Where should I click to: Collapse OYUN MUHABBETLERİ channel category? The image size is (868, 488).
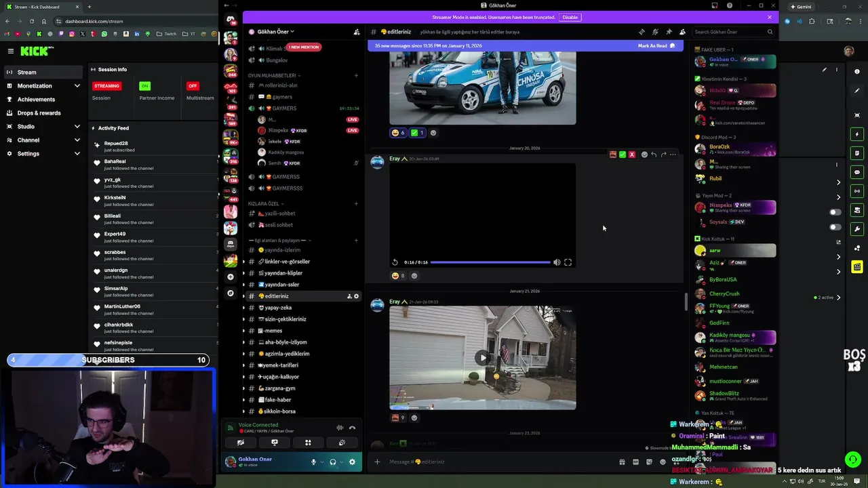tap(274, 75)
